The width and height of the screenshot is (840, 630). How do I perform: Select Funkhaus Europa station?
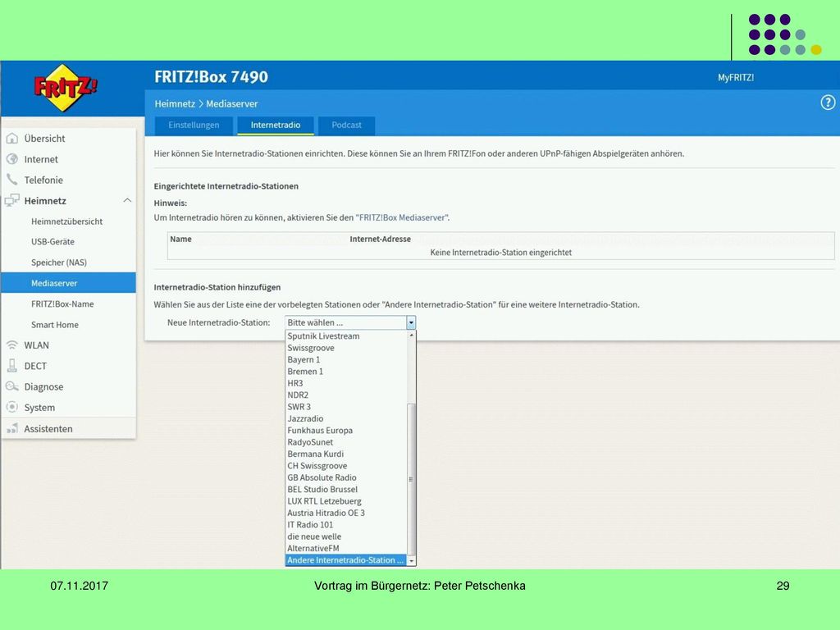pos(346,430)
